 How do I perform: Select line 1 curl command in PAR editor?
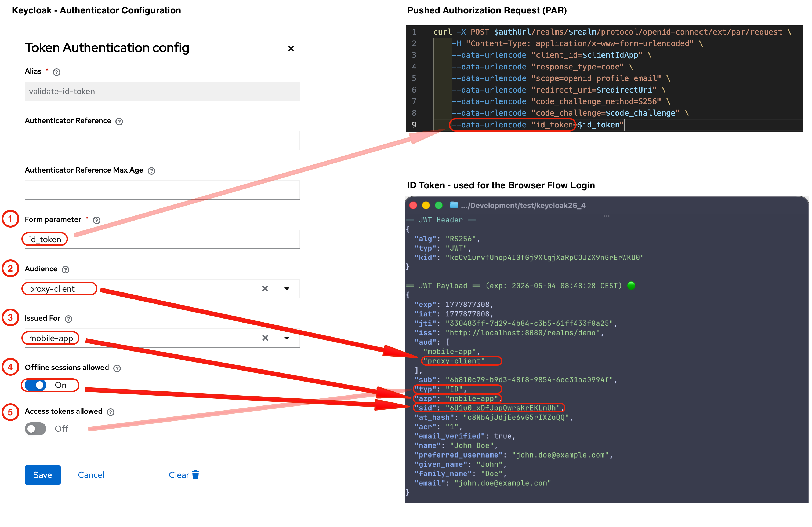click(x=612, y=32)
